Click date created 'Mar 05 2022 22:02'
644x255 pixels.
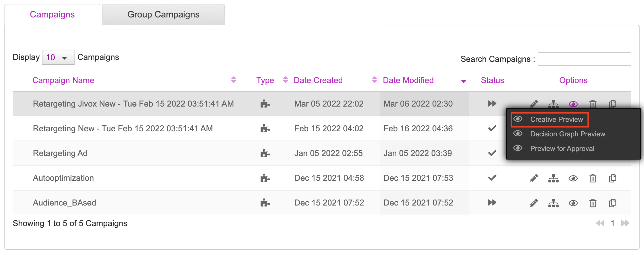pos(329,104)
